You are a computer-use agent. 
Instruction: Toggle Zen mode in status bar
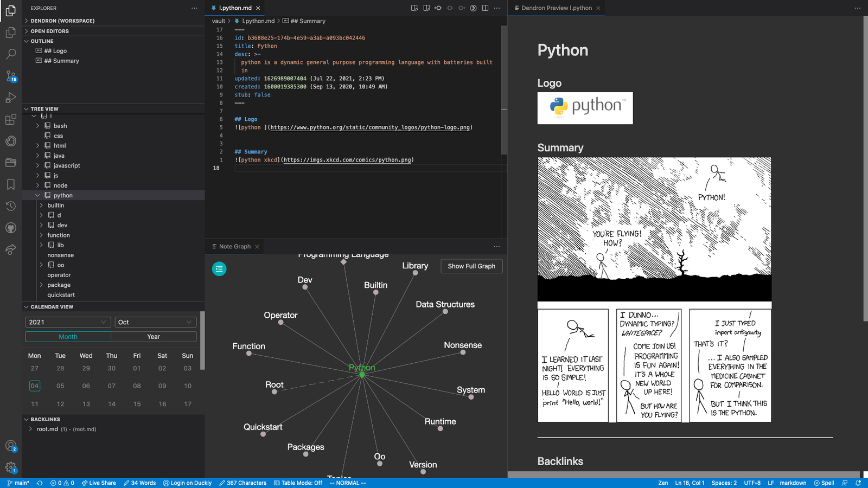coord(663,483)
